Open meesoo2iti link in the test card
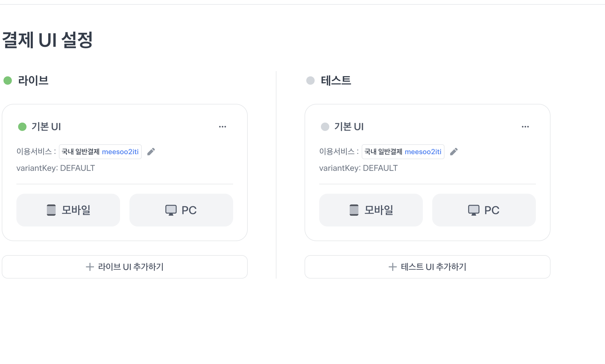The image size is (605, 364). [x=423, y=152]
